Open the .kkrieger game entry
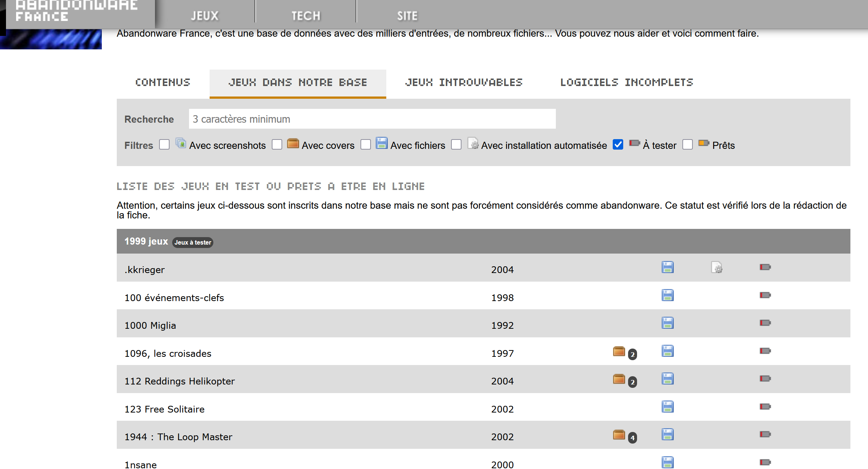The height and width of the screenshot is (469, 868). pos(144,270)
